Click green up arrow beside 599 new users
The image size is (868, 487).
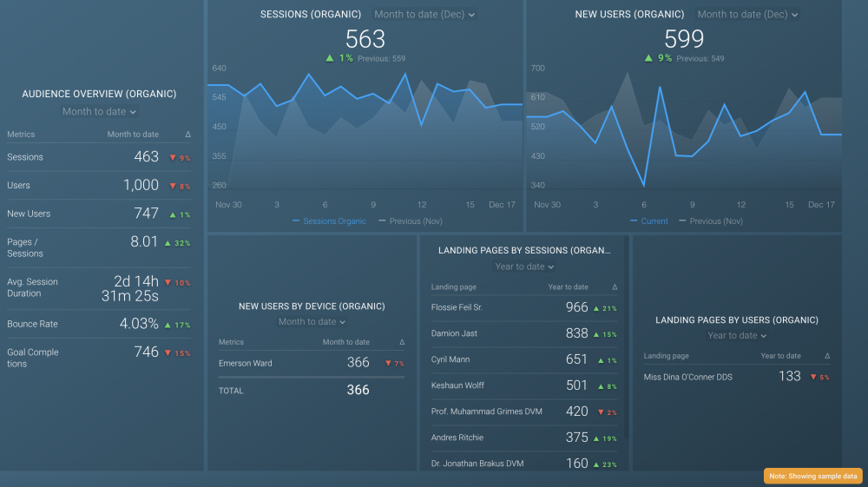tap(648, 58)
